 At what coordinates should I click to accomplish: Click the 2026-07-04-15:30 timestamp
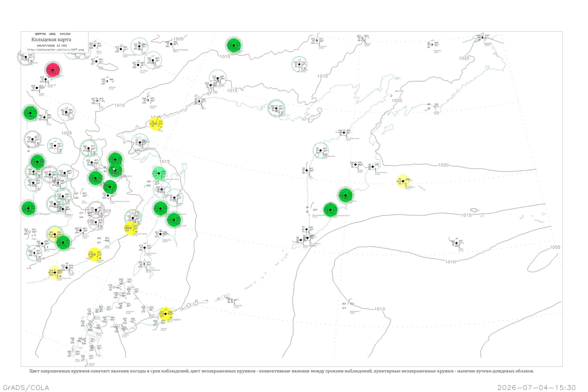[536, 387]
